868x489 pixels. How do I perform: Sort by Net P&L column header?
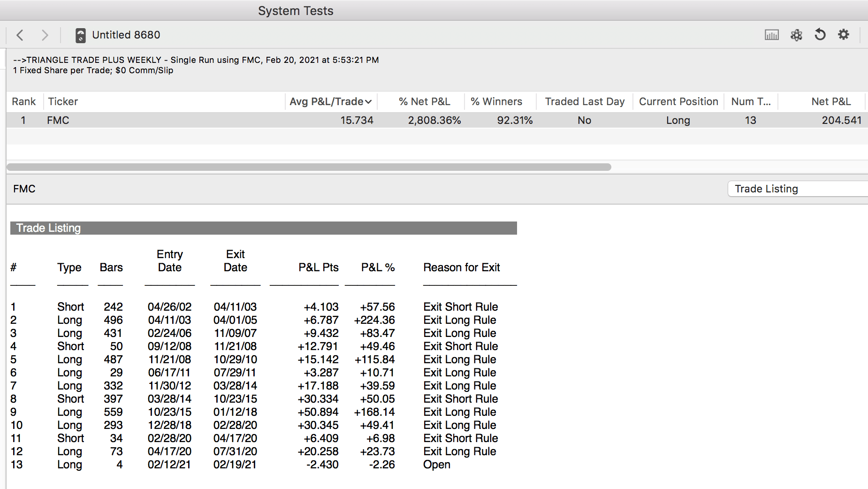pos(831,101)
